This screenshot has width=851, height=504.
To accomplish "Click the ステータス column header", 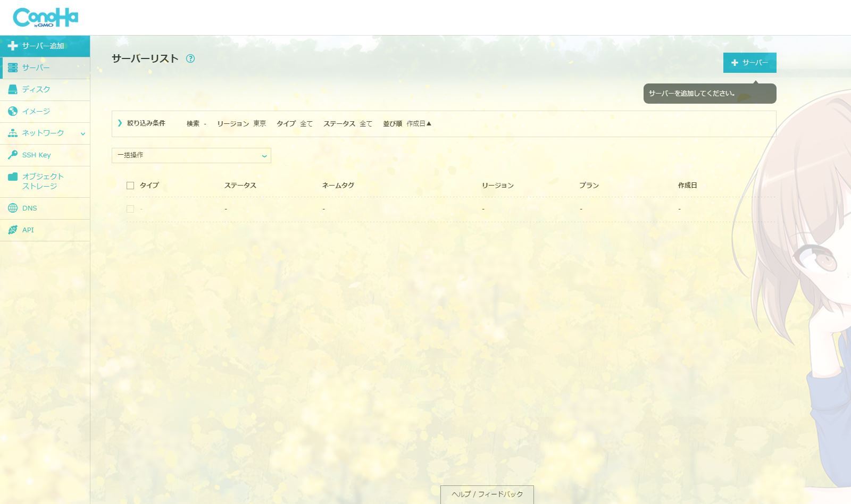I will [240, 186].
